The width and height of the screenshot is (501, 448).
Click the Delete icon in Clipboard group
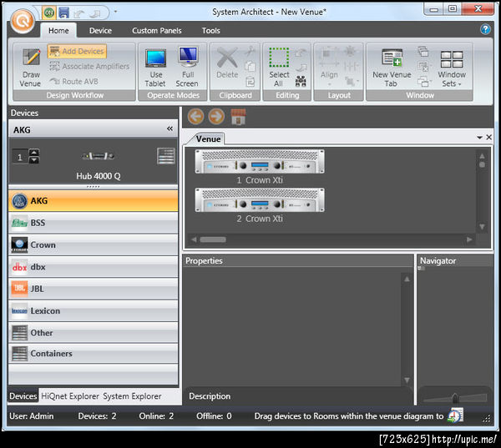(227, 63)
